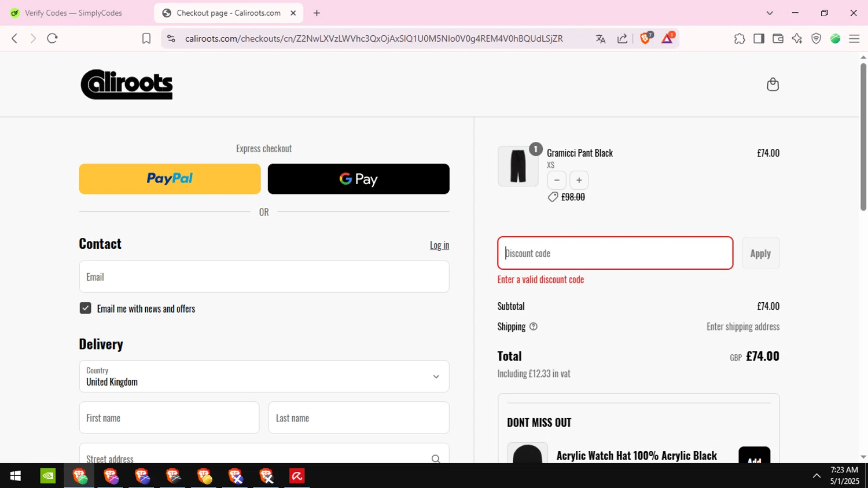Click the First name field
Image resolution: width=868 pixels, height=488 pixels.
(169, 417)
